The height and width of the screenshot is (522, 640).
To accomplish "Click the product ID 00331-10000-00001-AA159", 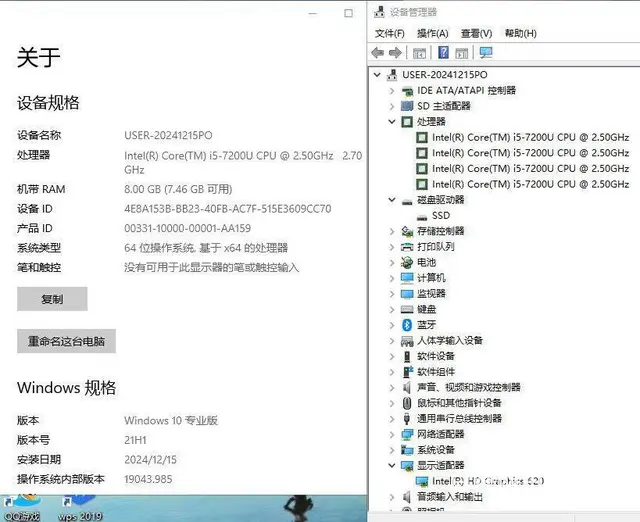I will [187, 229].
